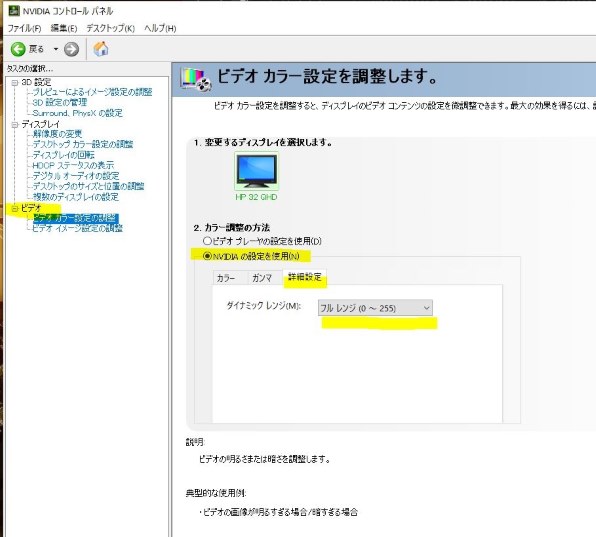Screen dimensions: 596x537
Task: Open the Home icon in toolbar
Action: [101, 49]
